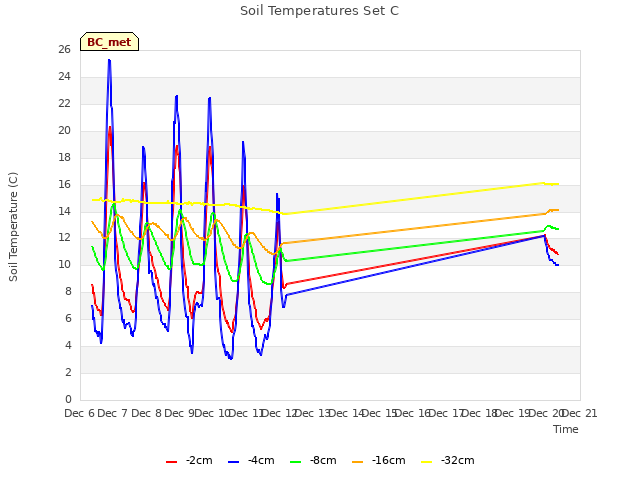
Task: Click the Dec 13 x-axis tick label
Action: point(313,413)
